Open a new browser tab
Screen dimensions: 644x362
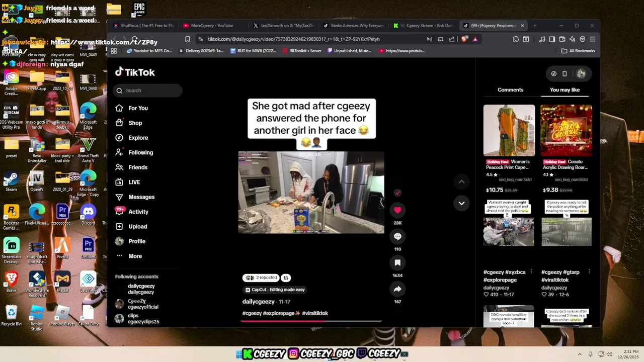pos(535,26)
